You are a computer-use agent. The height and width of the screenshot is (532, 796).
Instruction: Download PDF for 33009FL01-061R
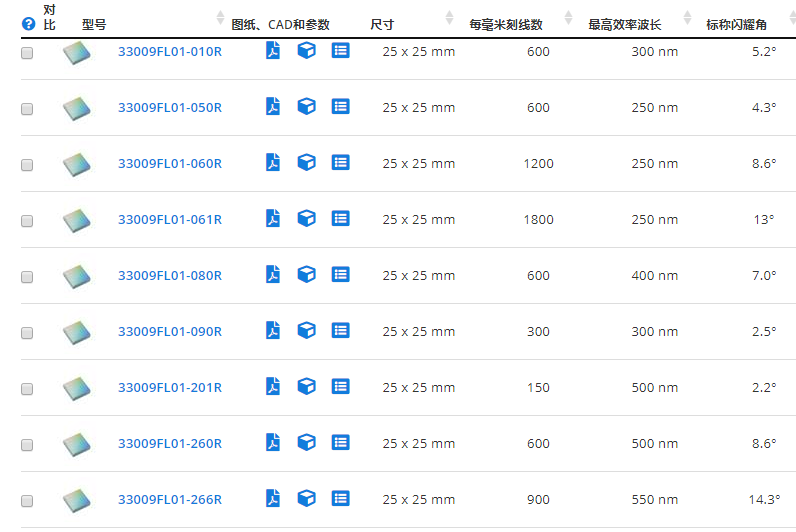tap(272, 219)
